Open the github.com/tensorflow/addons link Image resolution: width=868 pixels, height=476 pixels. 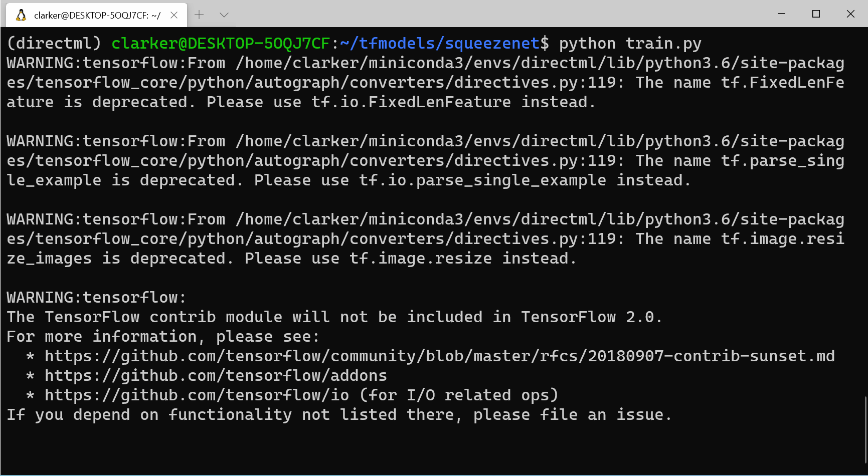pos(216,376)
